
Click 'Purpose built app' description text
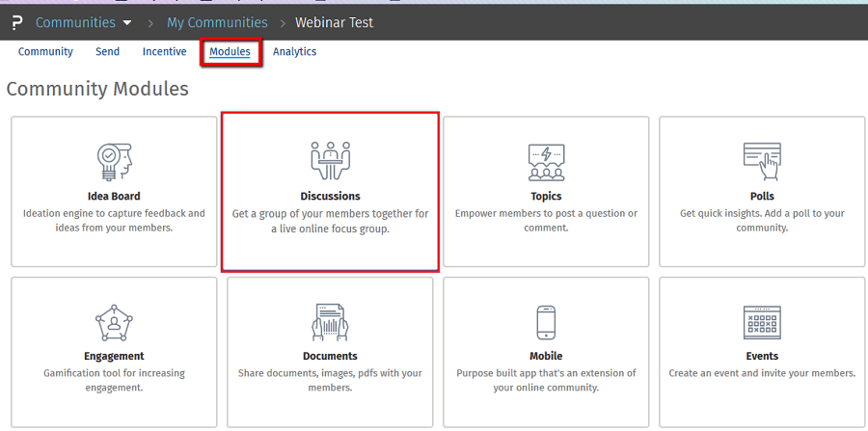(x=547, y=381)
